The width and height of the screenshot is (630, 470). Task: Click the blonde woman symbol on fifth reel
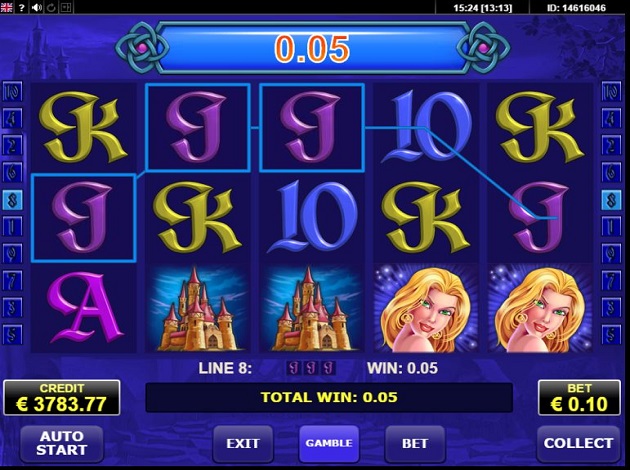point(540,308)
